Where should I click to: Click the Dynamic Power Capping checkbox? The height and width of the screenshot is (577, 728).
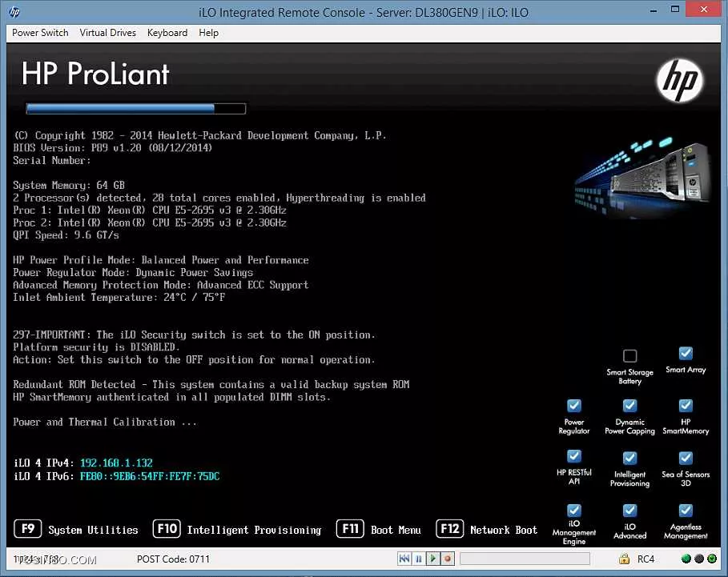(630, 406)
